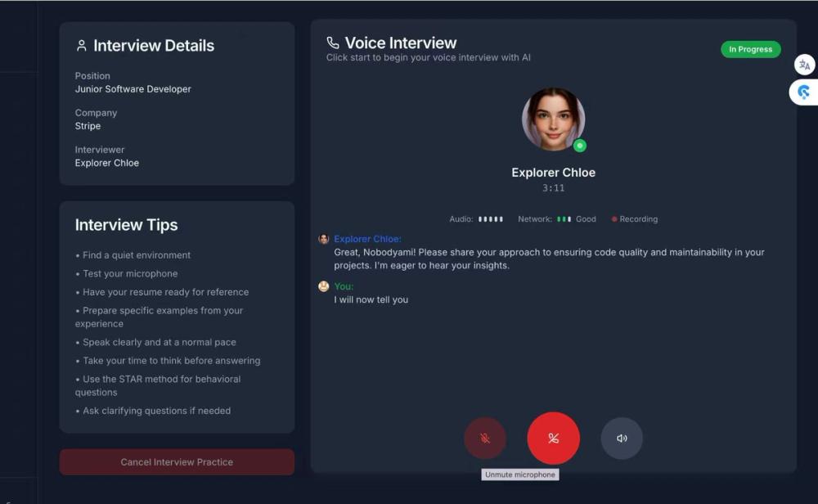This screenshot has height=504, width=818.
Task: Click your reply message 'I will now tell you'
Action: click(x=370, y=299)
